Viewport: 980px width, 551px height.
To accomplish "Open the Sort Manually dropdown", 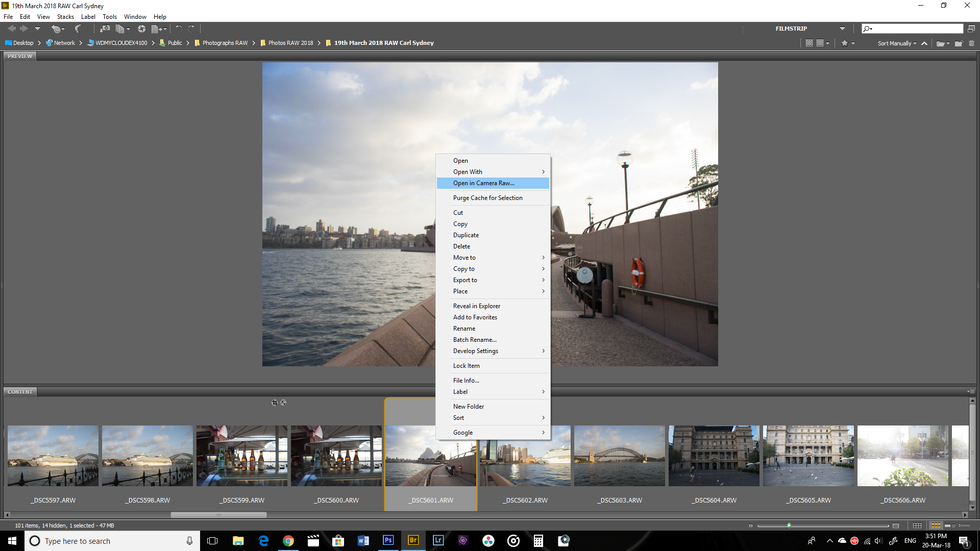I will 897,43.
